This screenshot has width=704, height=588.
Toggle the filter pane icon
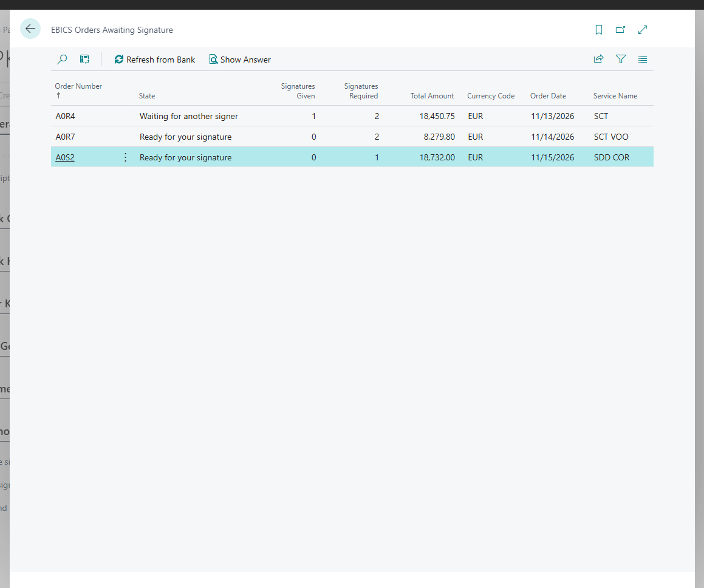pos(621,60)
